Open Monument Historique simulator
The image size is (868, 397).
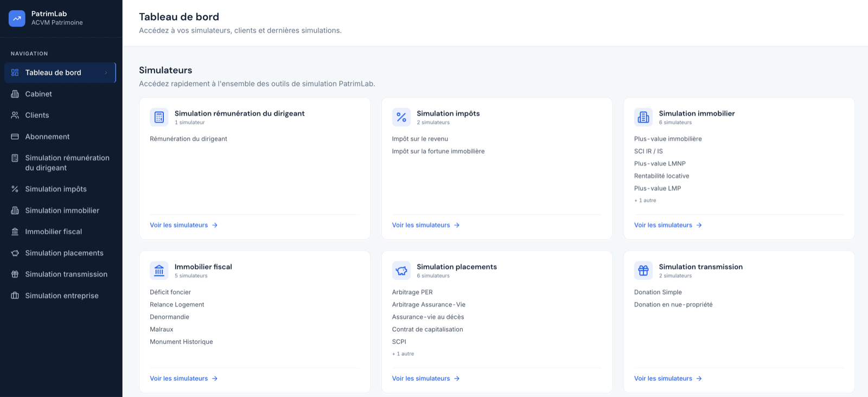click(x=181, y=342)
